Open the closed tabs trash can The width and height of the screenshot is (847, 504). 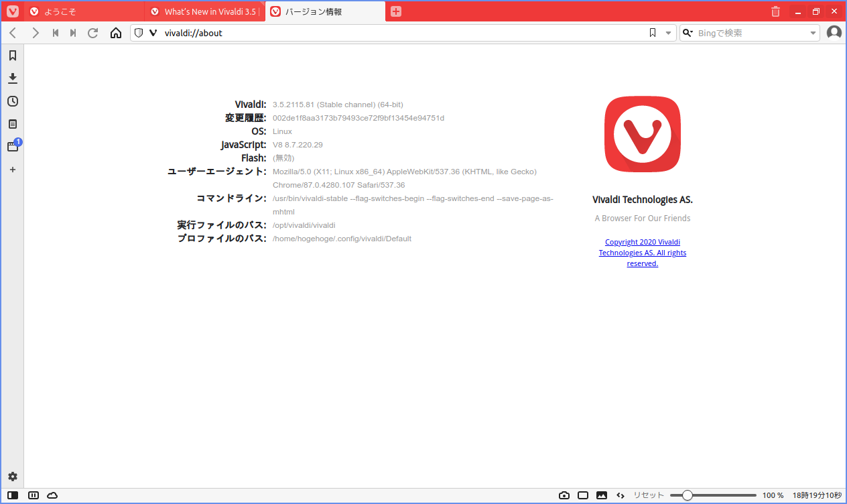[775, 11]
